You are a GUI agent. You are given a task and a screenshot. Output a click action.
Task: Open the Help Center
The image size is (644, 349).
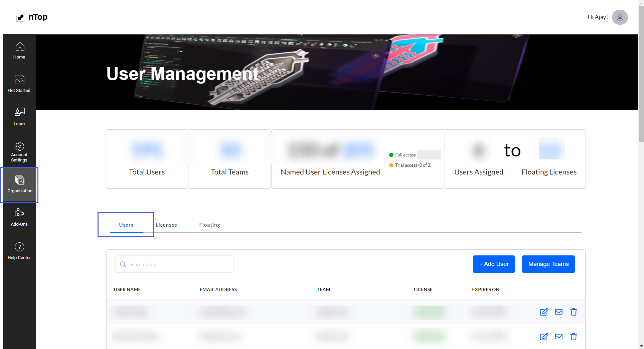click(19, 251)
